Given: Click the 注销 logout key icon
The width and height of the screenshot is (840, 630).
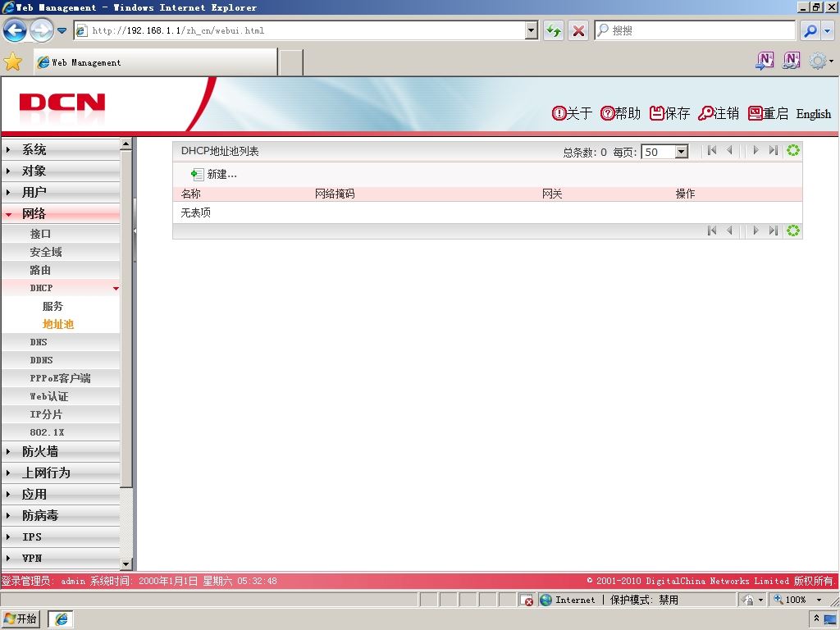Looking at the screenshot, I should pos(705,113).
